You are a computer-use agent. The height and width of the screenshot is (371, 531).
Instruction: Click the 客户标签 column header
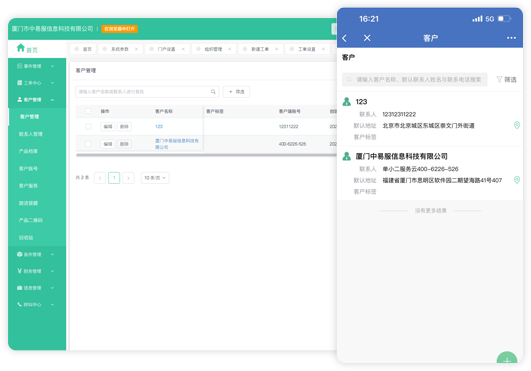point(215,111)
